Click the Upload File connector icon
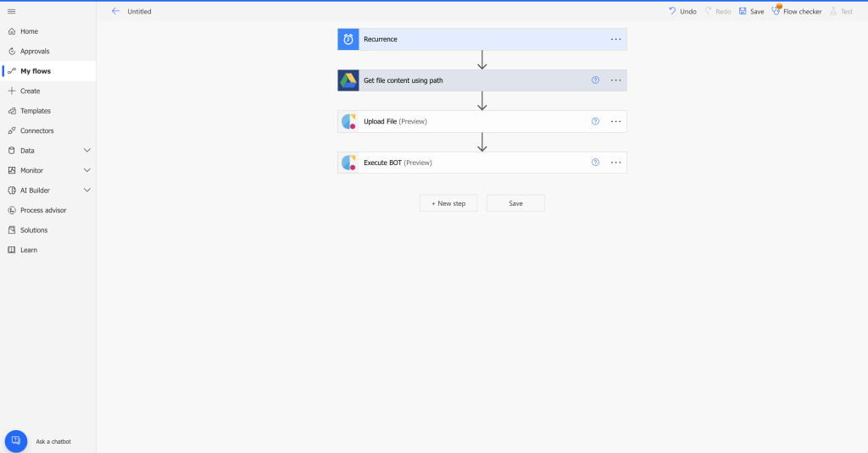Viewport: 868px width, 453px height. click(x=348, y=121)
